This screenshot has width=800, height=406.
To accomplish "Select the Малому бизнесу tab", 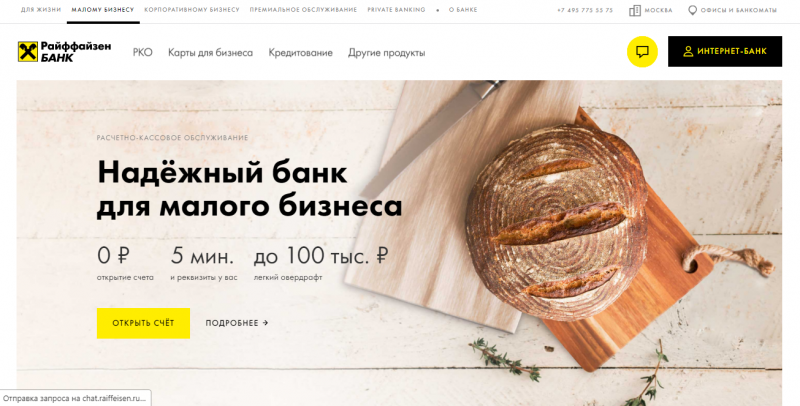I will coord(103,10).
